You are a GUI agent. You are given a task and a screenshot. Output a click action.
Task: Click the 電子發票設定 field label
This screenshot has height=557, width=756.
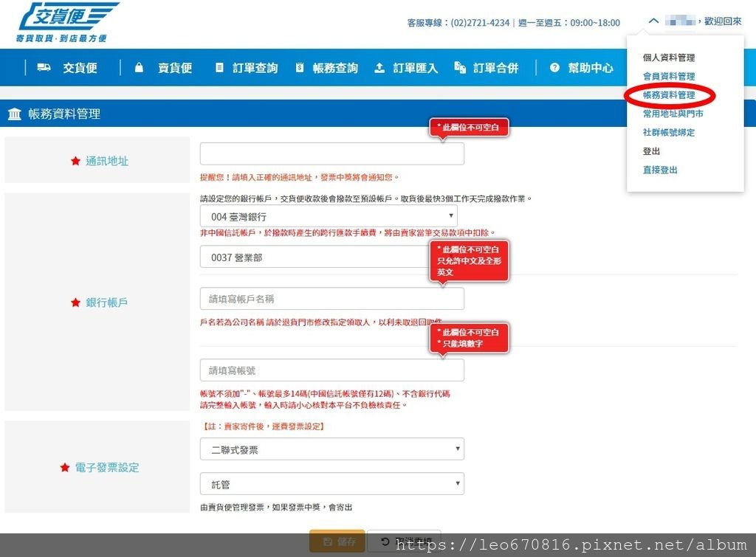click(x=106, y=468)
